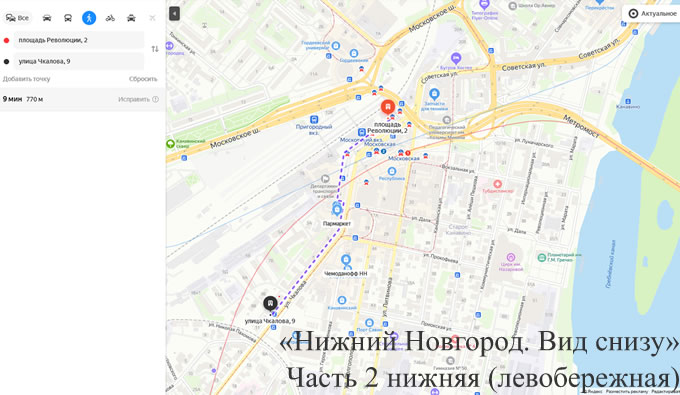680x395 pixels.
Task: Select the taxi route mode icon
Action: tap(131, 18)
